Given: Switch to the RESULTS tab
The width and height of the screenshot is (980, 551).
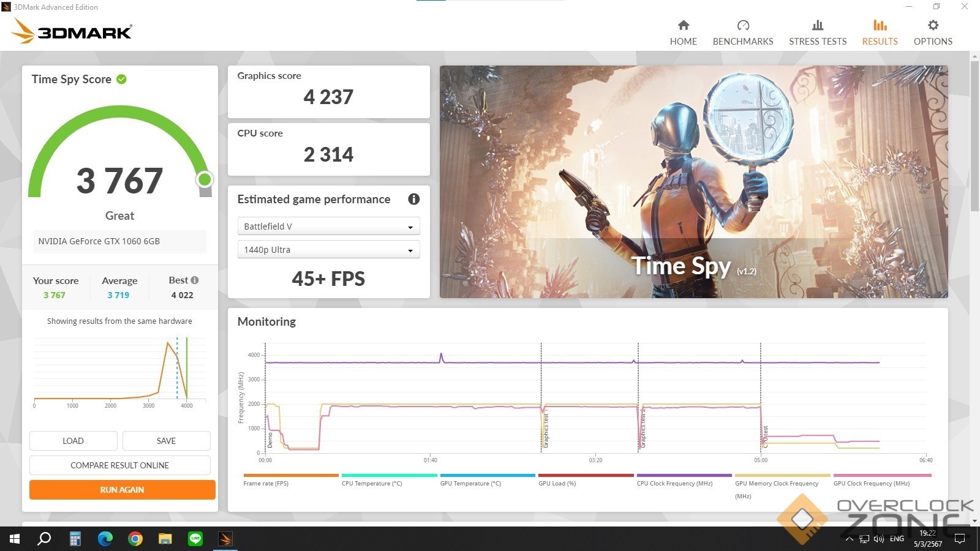Looking at the screenshot, I should 880,32.
